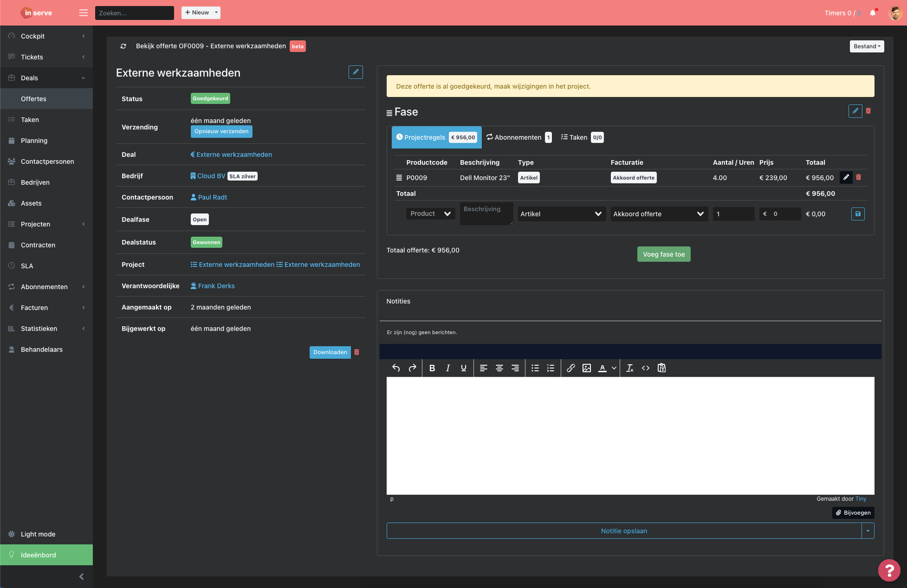The width and height of the screenshot is (907, 588).
Task: Open the notifications bell in the top bar
Action: (x=873, y=13)
